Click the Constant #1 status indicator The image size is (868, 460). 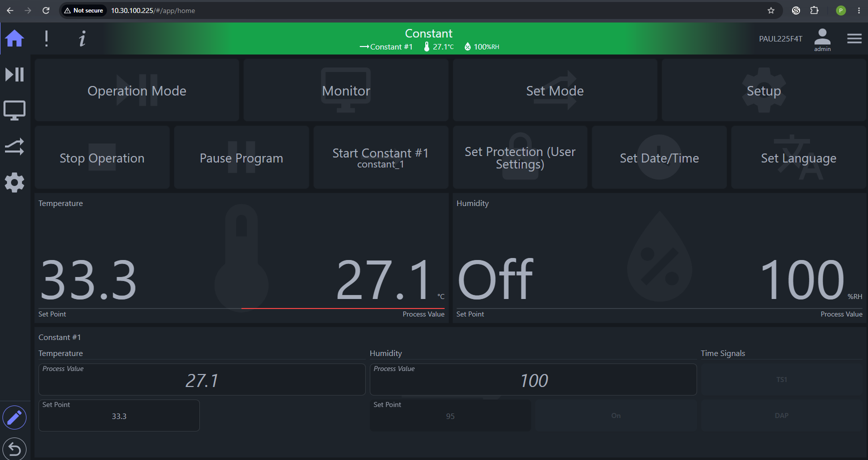[x=386, y=46]
